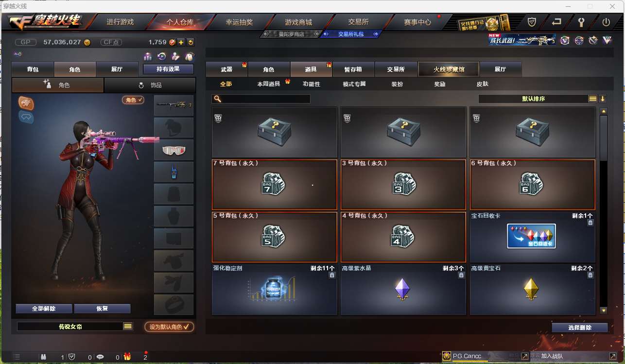Expand the 传说女帝 character dropdown list
Image resolution: width=625 pixels, height=364 pixels.
[128, 327]
